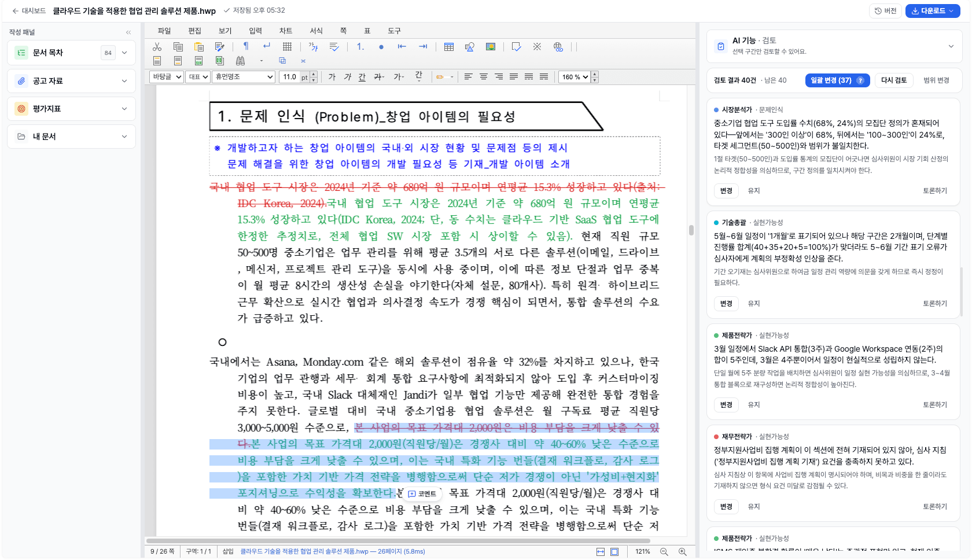This screenshot has height=560, width=972.
Task: Increase font size with stepper up arrow
Action: click(x=314, y=74)
